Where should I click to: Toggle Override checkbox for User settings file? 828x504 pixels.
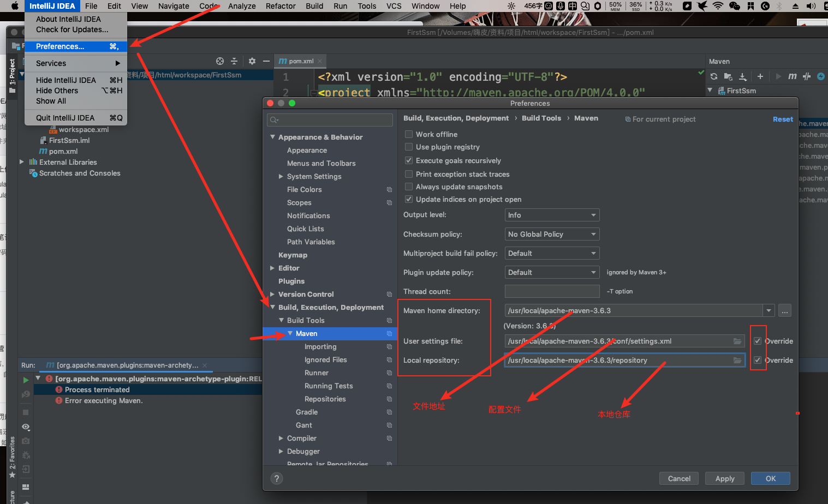tap(758, 341)
